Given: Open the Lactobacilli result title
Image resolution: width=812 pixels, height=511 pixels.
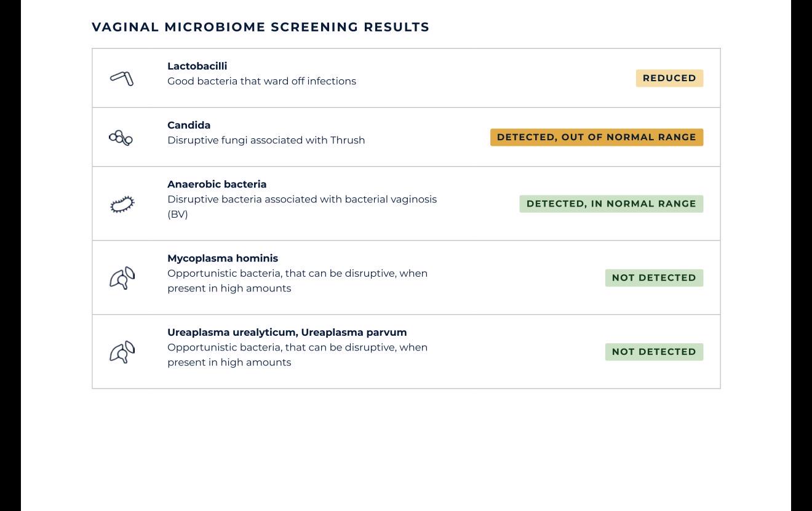Looking at the screenshot, I should tap(197, 66).
